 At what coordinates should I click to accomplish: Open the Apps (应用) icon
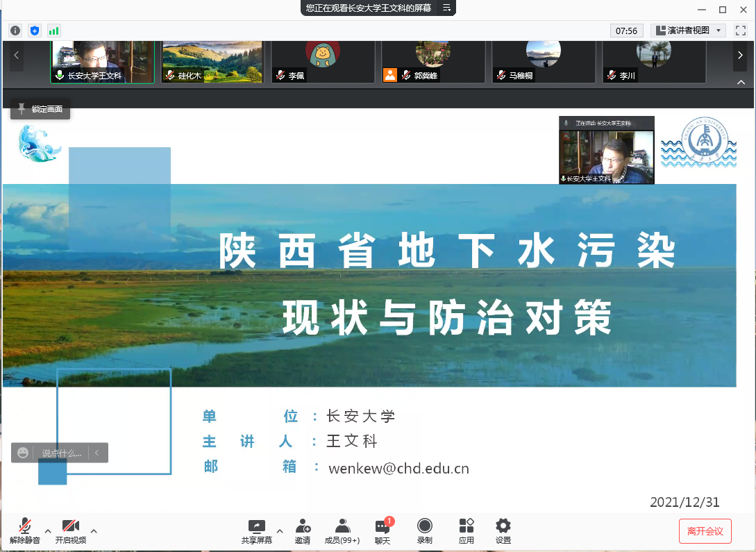coord(466,530)
